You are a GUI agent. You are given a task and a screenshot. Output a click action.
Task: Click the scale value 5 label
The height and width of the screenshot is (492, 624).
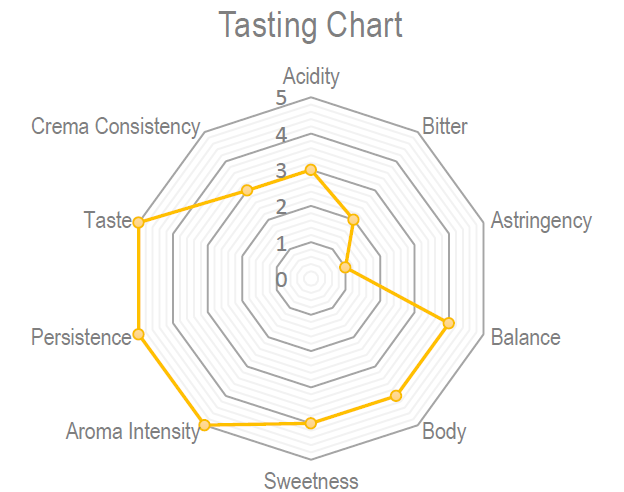click(x=281, y=98)
